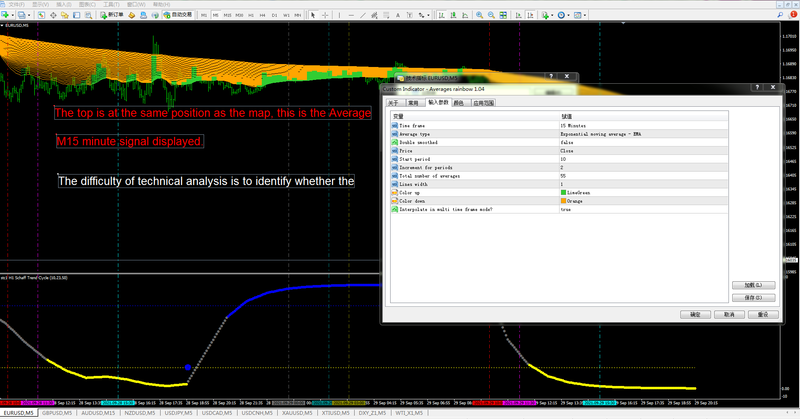
Task: Click Interpolate in multi time frame value
Action: point(567,209)
